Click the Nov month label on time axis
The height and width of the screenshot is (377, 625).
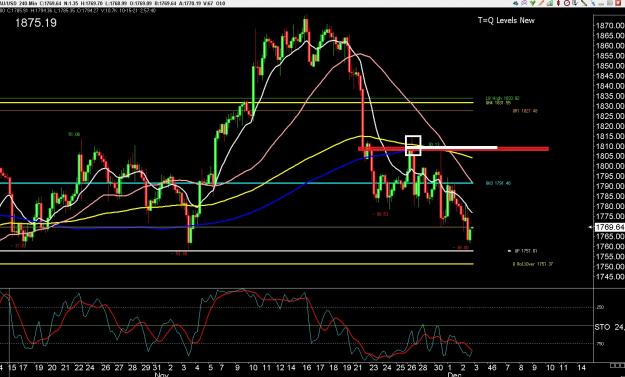tap(161, 375)
